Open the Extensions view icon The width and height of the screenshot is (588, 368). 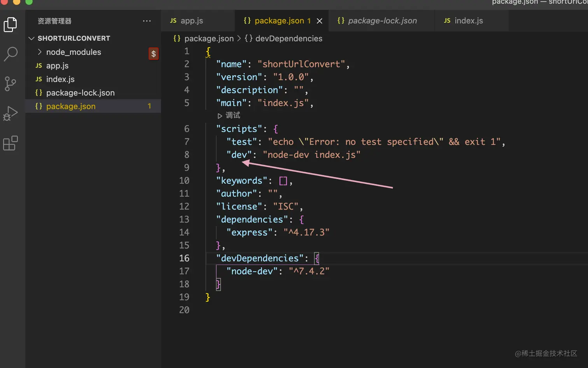(x=10, y=143)
